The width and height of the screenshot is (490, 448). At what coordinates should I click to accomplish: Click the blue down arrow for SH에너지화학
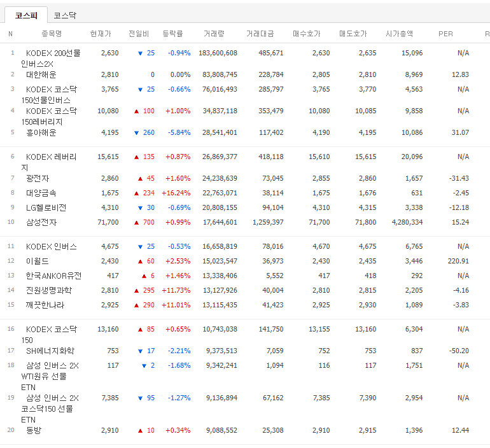[140, 351]
